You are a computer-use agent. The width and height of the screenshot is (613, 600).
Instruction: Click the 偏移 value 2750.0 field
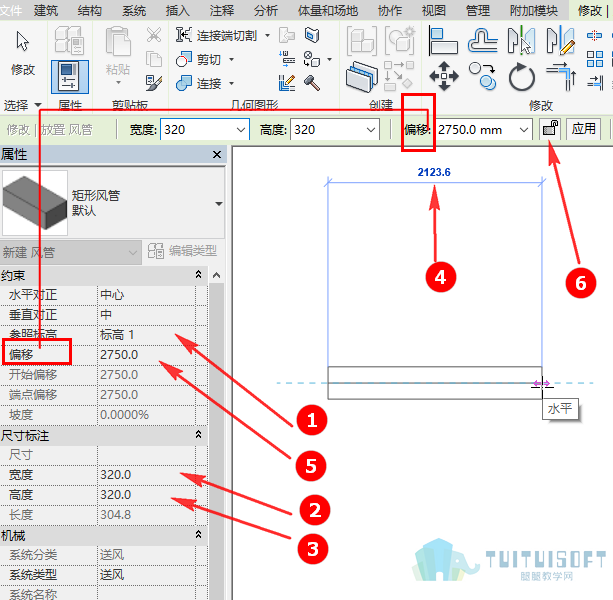pyautogui.click(x=146, y=355)
